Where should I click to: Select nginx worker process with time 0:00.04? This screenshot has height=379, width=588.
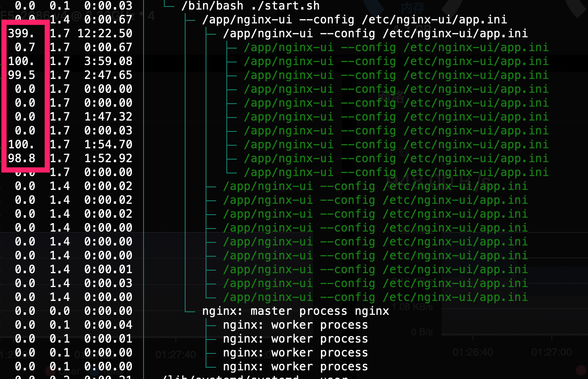295,325
